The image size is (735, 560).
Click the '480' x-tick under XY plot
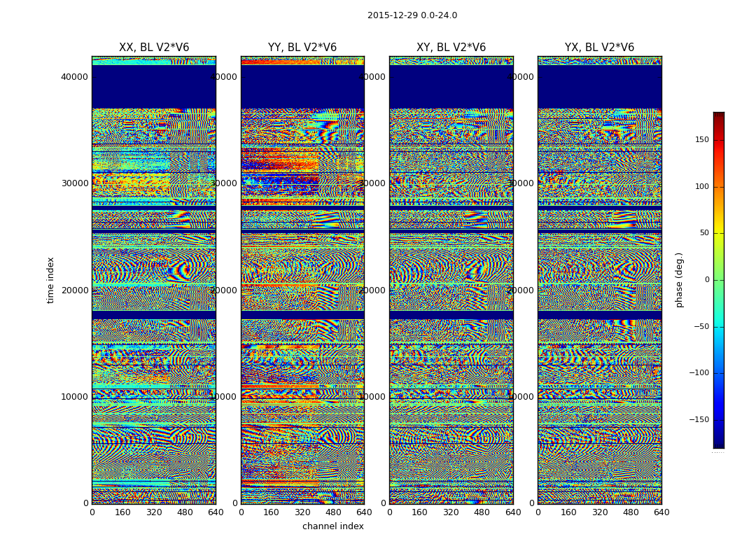(x=482, y=512)
